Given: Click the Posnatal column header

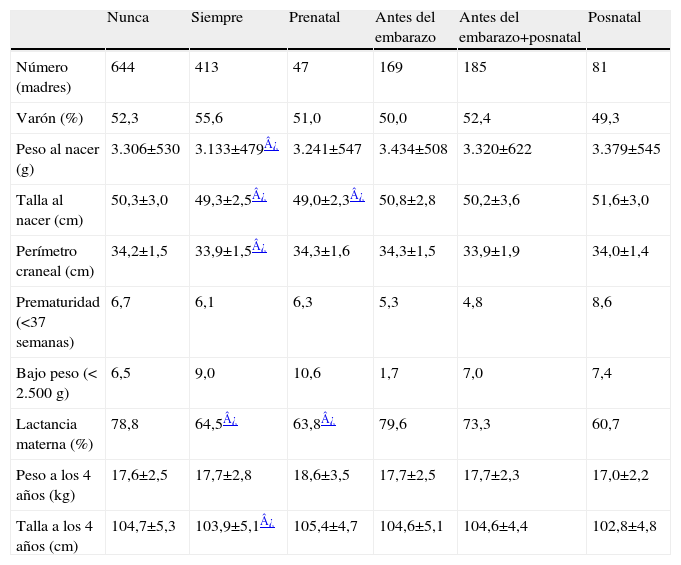Looking at the screenshot, I should tap(615, 19).
